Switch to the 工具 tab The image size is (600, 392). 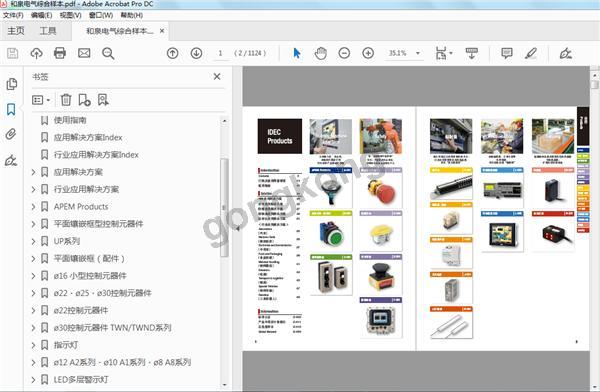pyautogui.click(x=48, y=31)
